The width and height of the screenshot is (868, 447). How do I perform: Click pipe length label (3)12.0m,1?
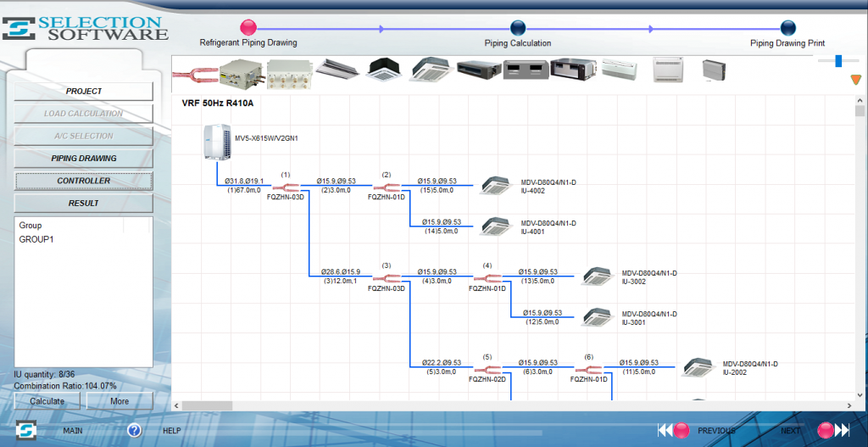point(341,281)
